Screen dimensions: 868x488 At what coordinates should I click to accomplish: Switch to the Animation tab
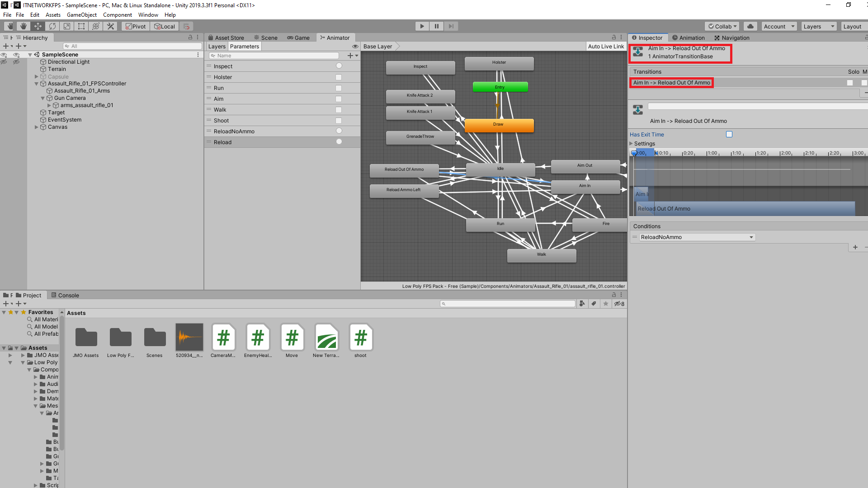pyautogui.click(x=689, y=38)
